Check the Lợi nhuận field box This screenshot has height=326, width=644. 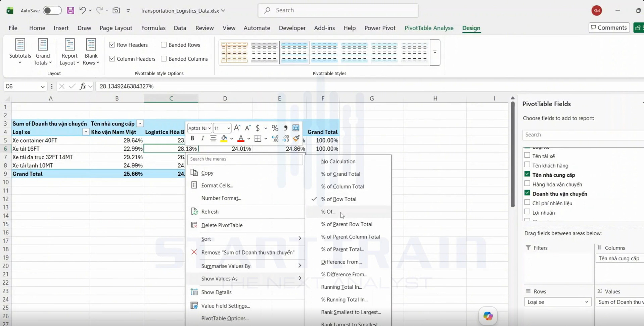tap(527, 212)
